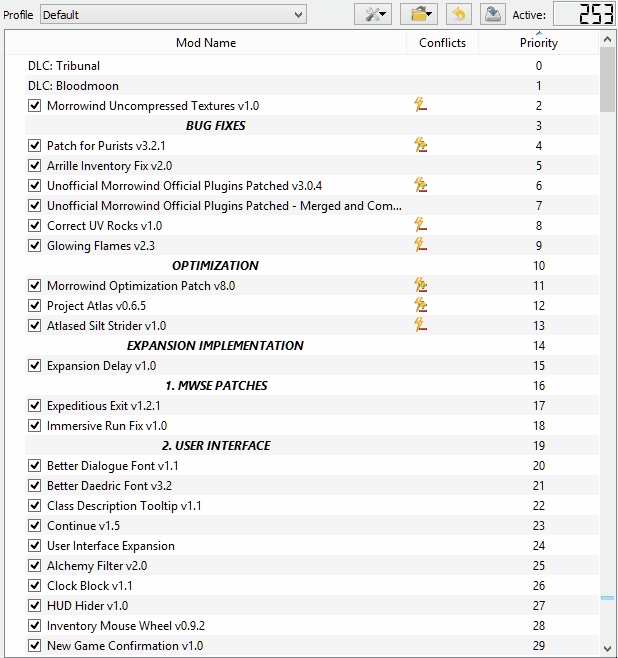Select the 1. MWSE PATCHES separator
618x658 pixels.
click(312, 386)
